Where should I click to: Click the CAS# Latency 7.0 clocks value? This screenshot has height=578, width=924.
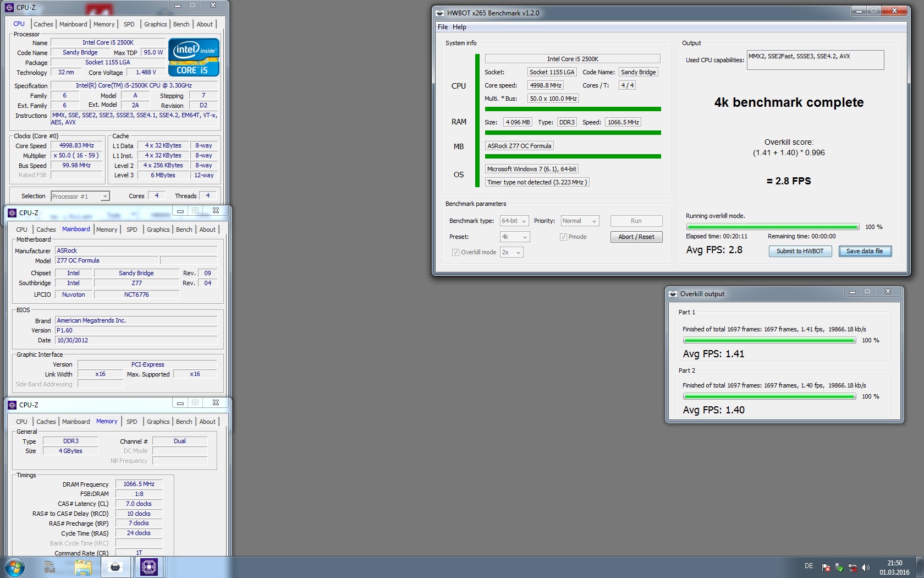pos(139,504)
